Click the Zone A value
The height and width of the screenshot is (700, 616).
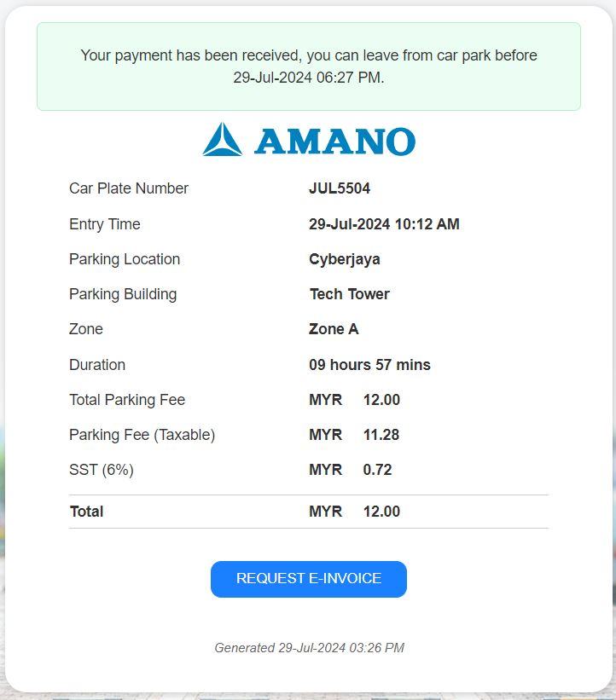coord(334,329)
